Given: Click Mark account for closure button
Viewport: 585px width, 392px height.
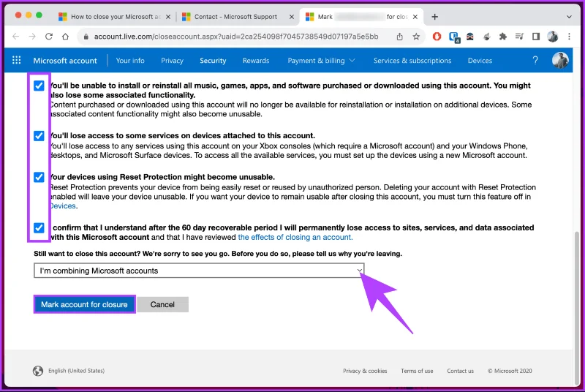Looking at the screenshot, I should [x=84, y=304].
